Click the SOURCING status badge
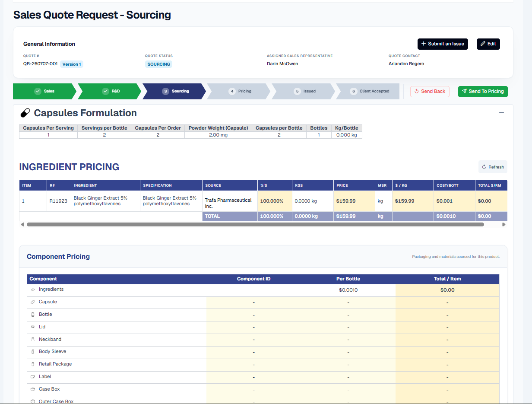Screen dimensions: 532x404 (x=158, y=64)
